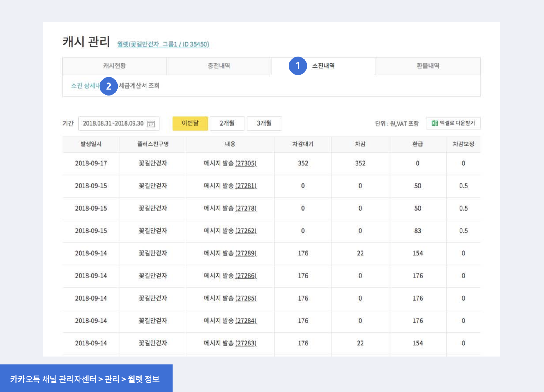Open 세금계산서 조회 sub-menu
Image resolution: width=544 pixels, height=392 pixels.
point(139,86)
